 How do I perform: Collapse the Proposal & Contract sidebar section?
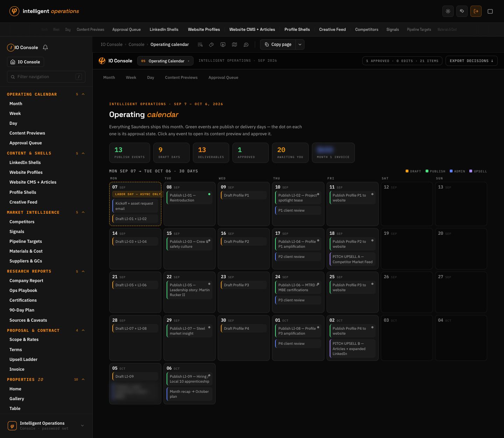tap(83, 330)
